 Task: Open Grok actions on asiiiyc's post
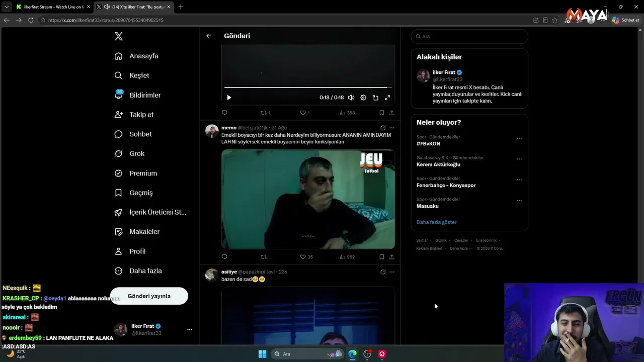click(x=383, y=272)
